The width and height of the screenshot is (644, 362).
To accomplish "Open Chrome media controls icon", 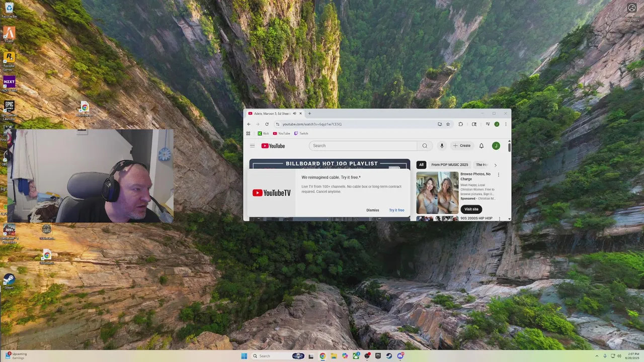I will [x=488, y=124].
